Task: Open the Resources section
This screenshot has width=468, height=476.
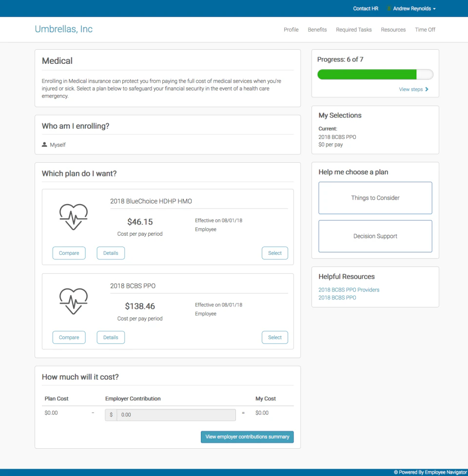Action: tap(393, 30)
